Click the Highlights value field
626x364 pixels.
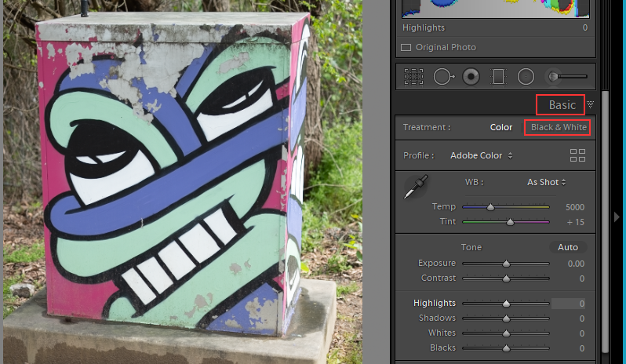[569, 304]
